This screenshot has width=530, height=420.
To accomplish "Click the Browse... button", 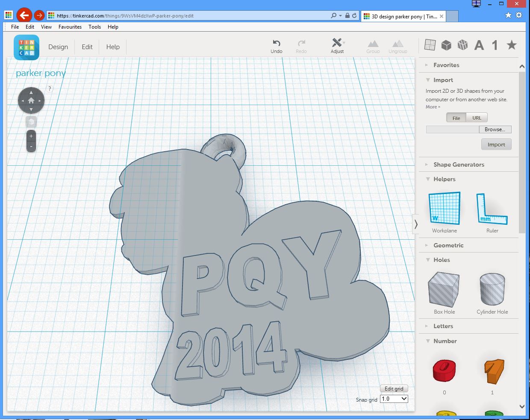I will pos(495,129).
